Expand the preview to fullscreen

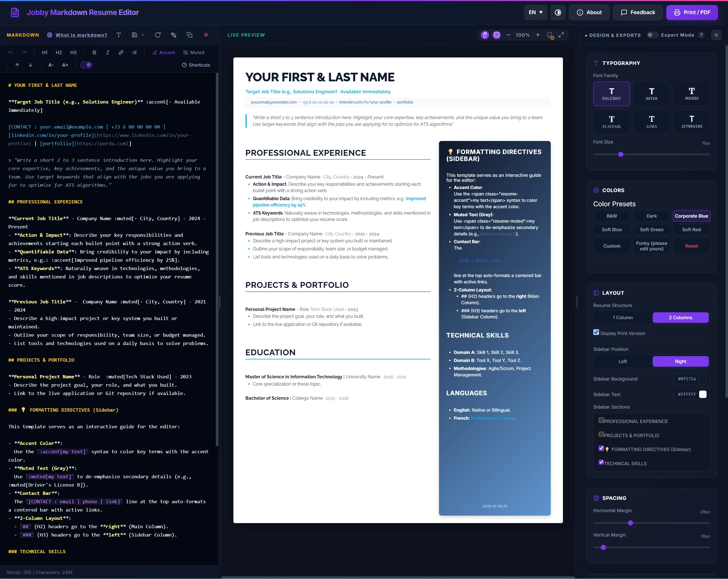point(561,35)
